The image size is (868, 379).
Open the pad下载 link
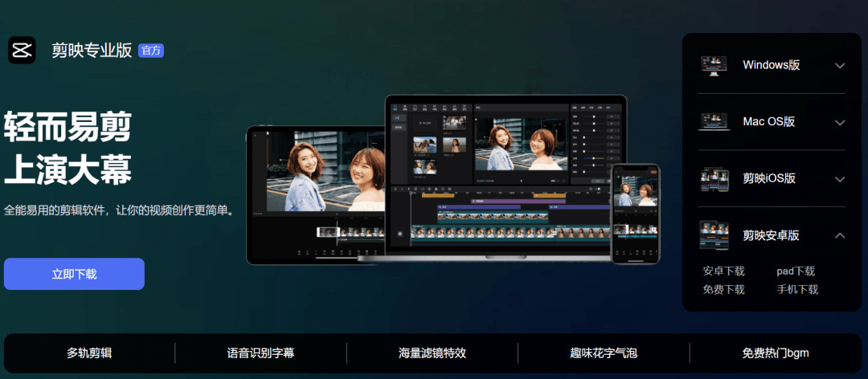tap(796, 271)
